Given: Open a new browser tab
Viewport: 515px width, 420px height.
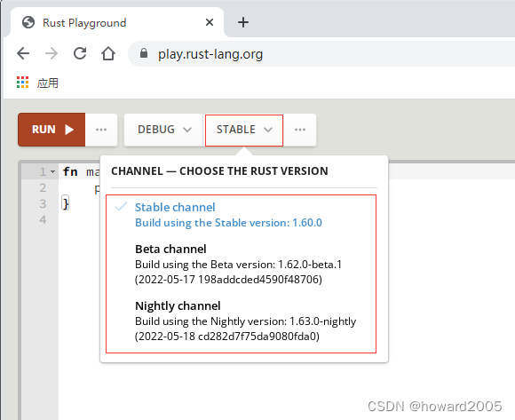Looking at the screenshot, I should pos(243,22).
